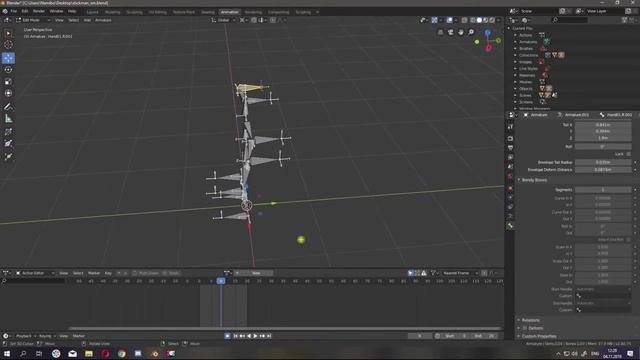Switch to the Animation workspace tab
This screenshot has width=640, height=360.
coord(229,12)
